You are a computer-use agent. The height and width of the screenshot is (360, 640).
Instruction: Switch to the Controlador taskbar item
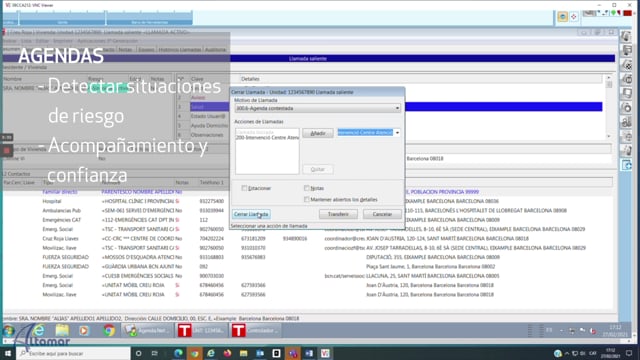point(256,330)
